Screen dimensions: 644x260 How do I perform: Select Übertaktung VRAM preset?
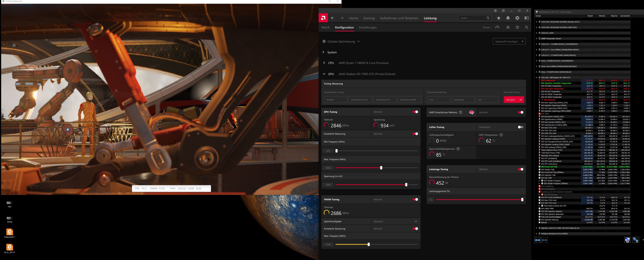tap(409, 100)
